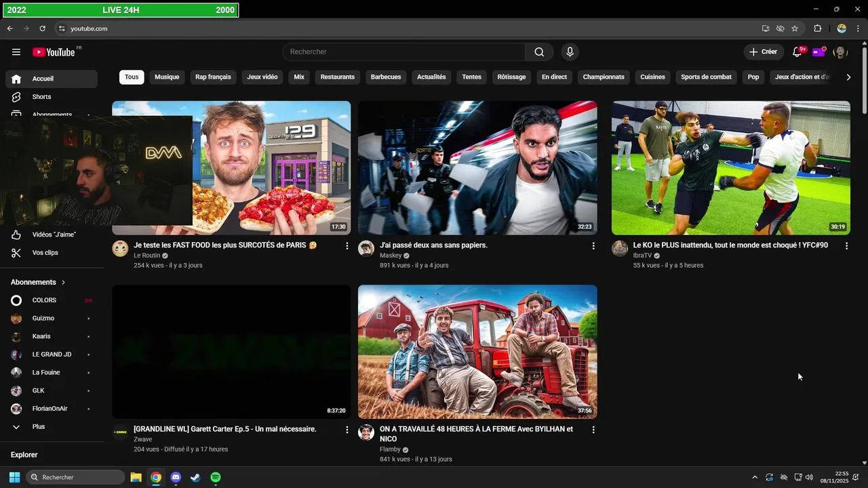Open Shorts in sidebar
This screenshot has width=868, height=488.
pos(52,97)
